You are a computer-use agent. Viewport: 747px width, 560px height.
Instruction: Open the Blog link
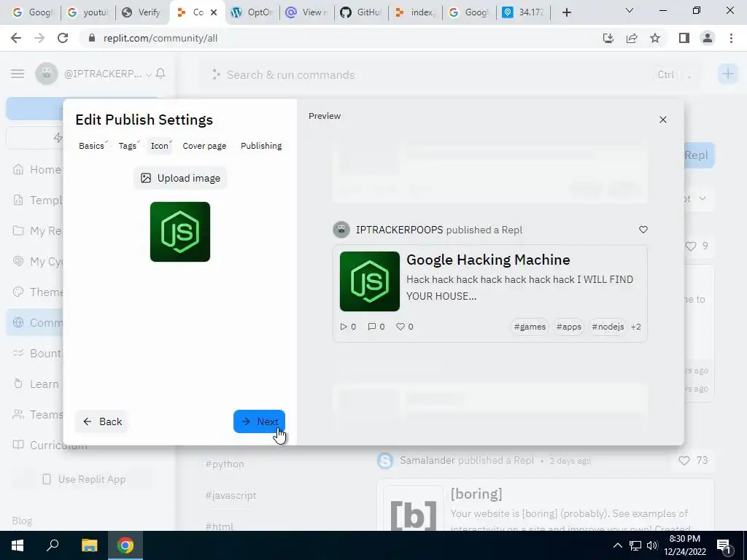point(22,521)
